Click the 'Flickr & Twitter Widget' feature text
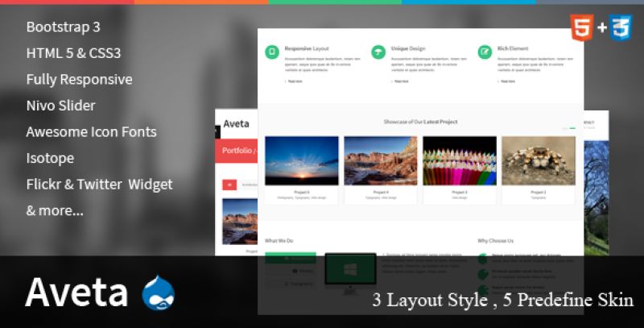644x328 pixels. (x=99, y=185)
